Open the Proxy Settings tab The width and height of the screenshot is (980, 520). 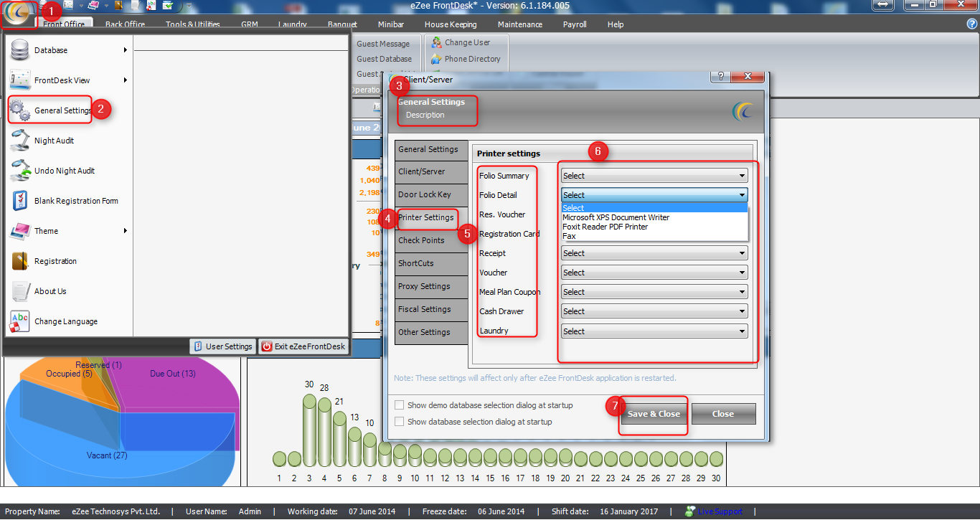coord(430,286)
